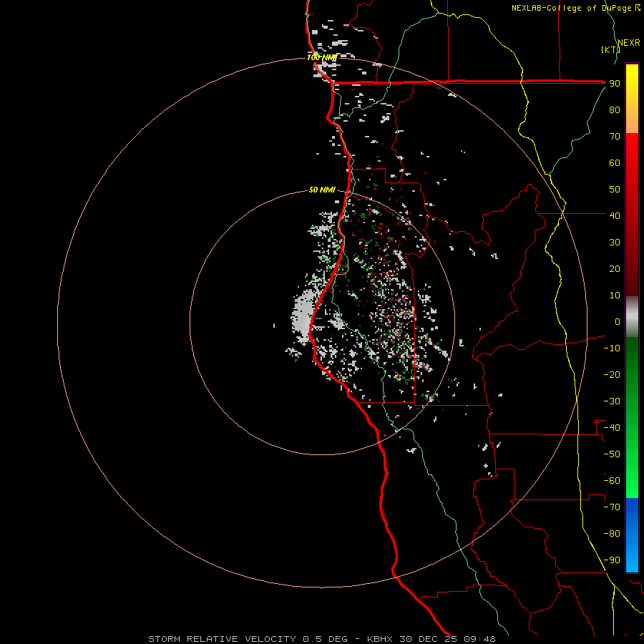Click the -30 value on velocity scale
Image resolution: width=644 pixels, height=644 pixels.
pos(612,401)
